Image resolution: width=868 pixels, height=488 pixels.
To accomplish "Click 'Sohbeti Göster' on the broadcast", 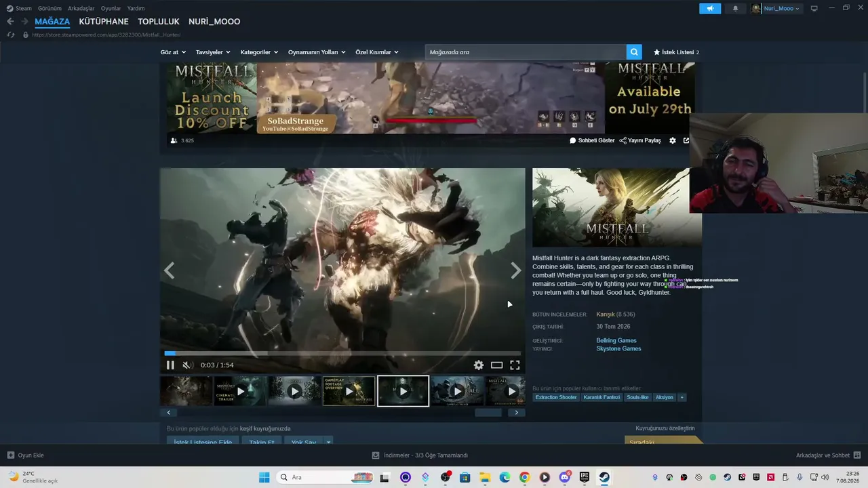I will pos(592,140).
